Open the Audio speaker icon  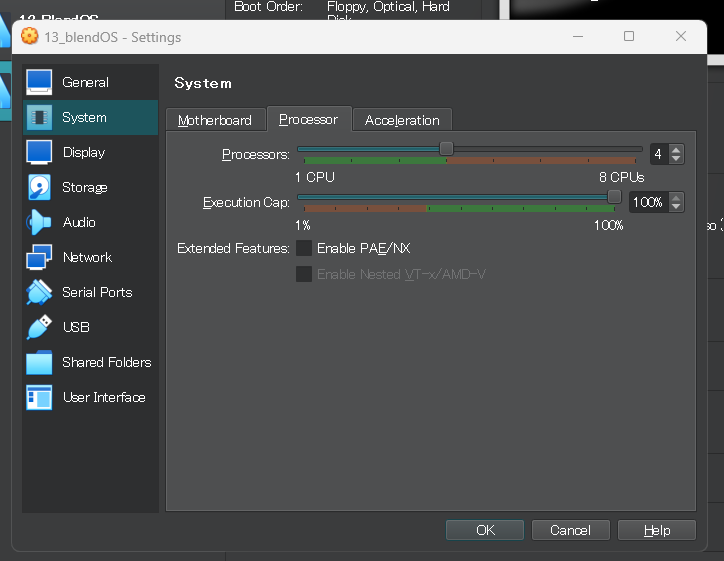coord(39,223)
